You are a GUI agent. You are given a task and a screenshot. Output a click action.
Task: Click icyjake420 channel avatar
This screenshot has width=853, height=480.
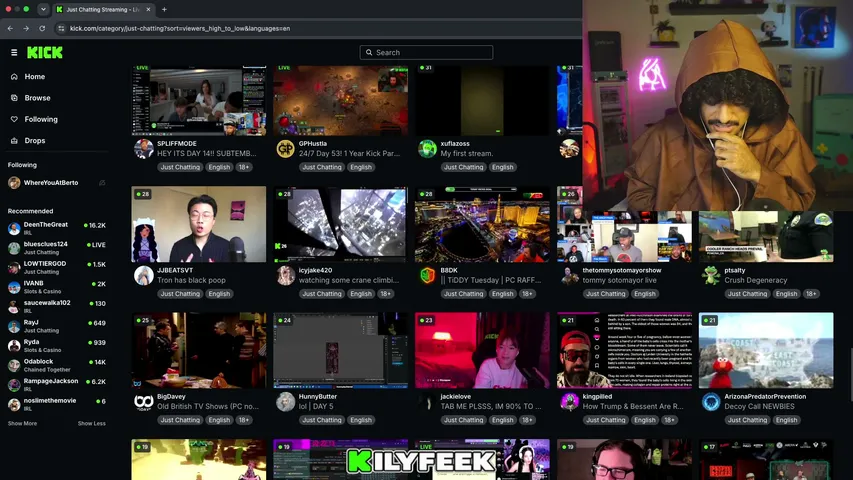click(285, 275)
